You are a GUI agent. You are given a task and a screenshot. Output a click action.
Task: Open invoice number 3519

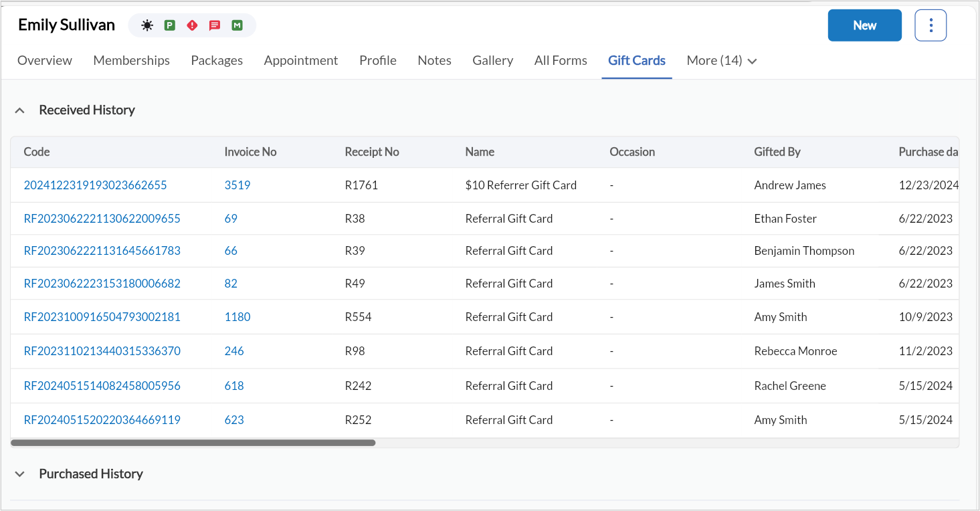tap(237, 185)
